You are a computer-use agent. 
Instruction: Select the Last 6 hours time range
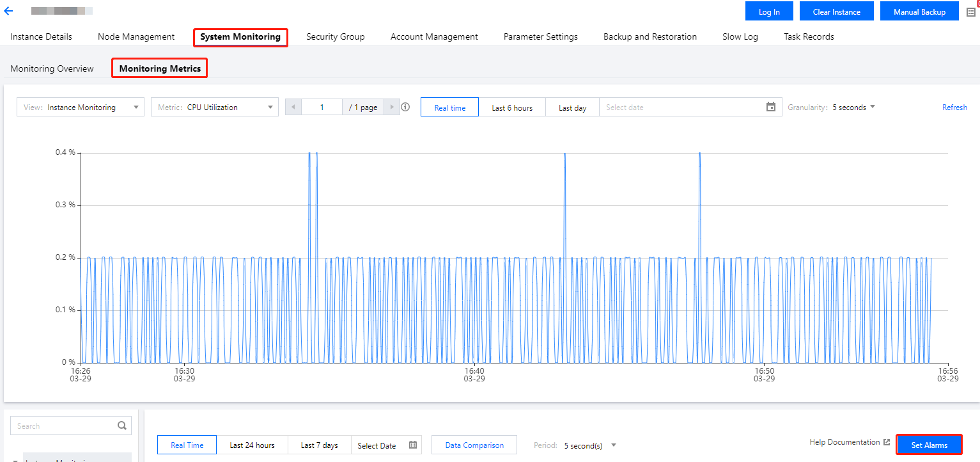pyautogui.click(x=511, y=108)
